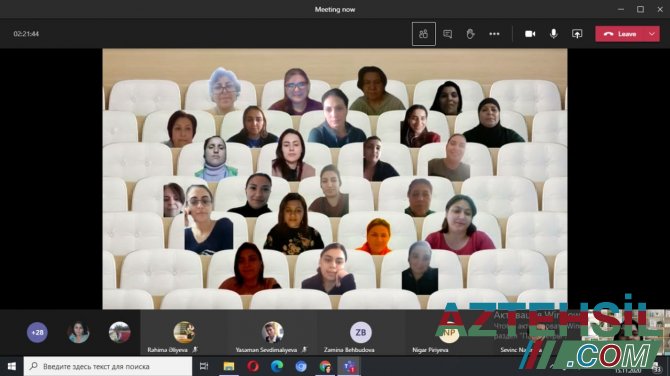Click in the Windows taskbar search box
Screen dimensions: 670x376
coord(108,366)
